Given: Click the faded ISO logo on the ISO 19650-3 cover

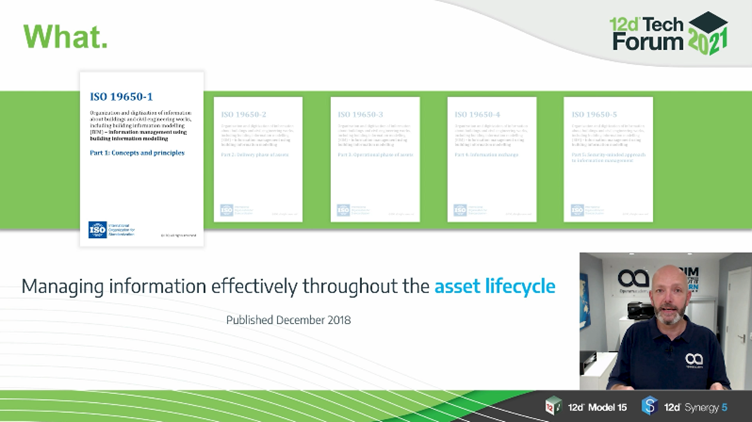Looking at the screenshot, I should click(343, 210).
